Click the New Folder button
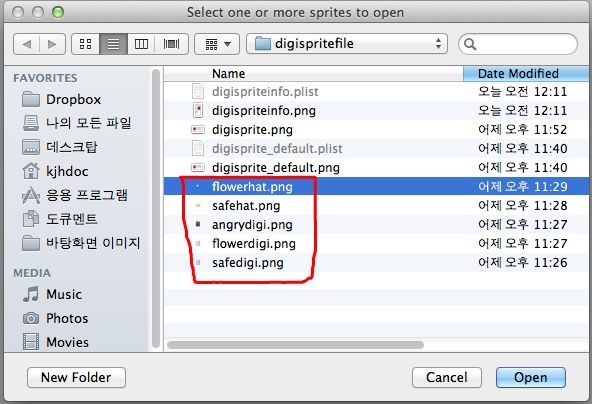592x404 pixels. click(76, 377)
